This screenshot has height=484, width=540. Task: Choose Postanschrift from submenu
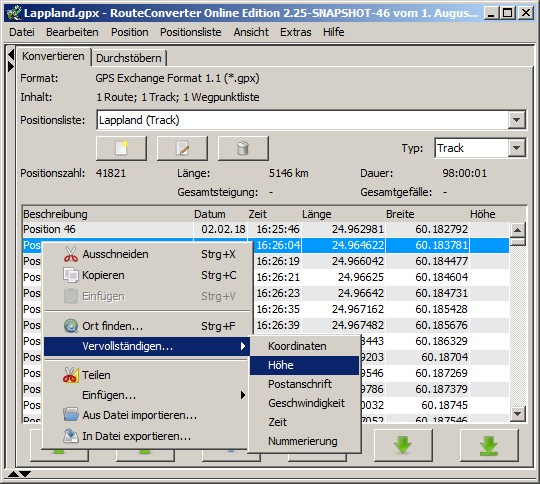click(x=304, y=384)
